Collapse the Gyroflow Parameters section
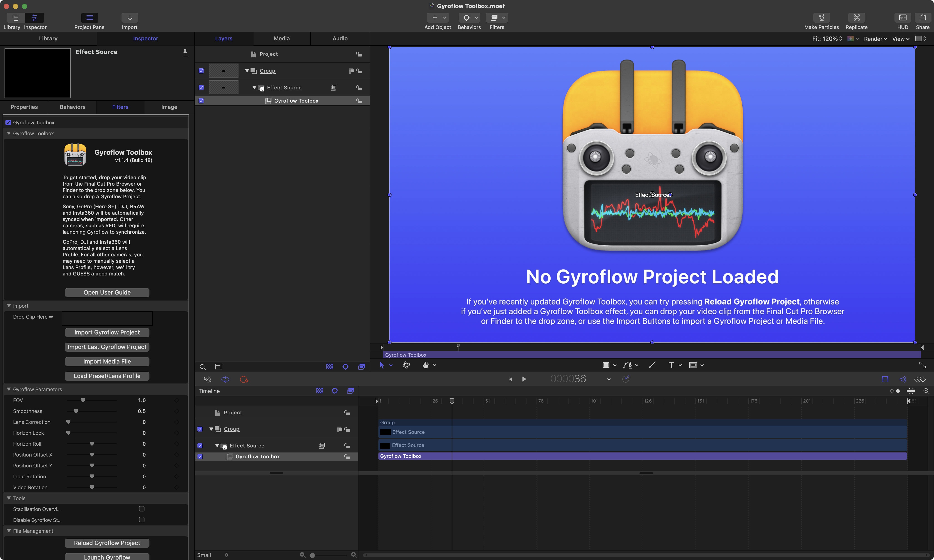The height and width of the screenshot is (560, 934). (x=9, y=389)
